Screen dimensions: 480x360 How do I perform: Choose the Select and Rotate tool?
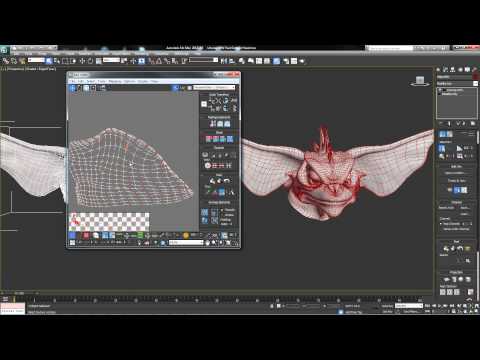[90, 61]
